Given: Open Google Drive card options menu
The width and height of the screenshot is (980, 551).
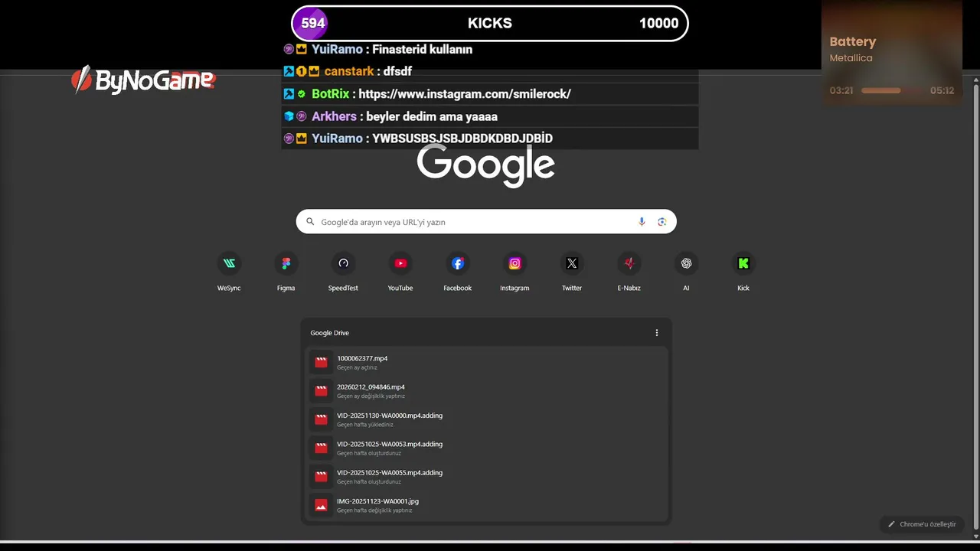Looking at the screenshot, I should point(656,333).
